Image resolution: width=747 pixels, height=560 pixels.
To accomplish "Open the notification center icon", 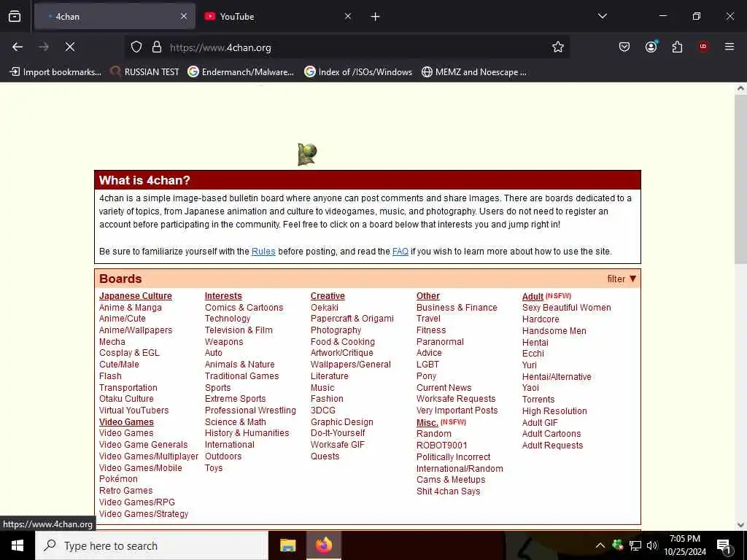I will pos(724,546).
